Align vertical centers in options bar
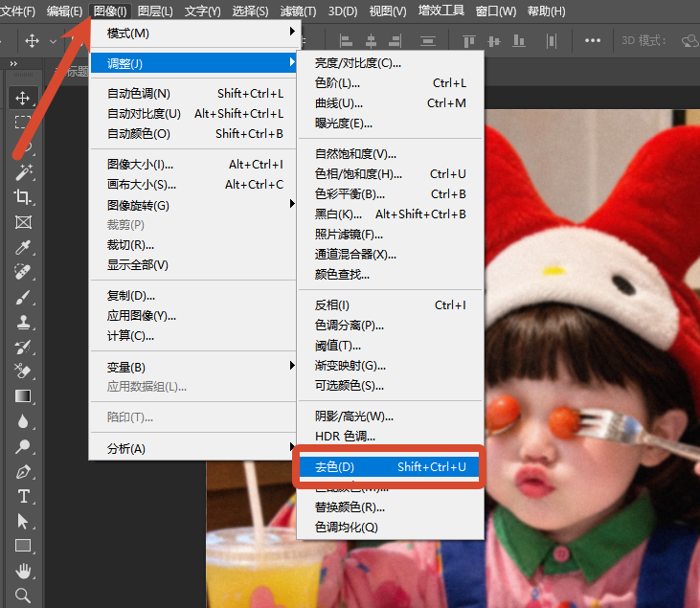Image resolution: width=700 pixels, height=608 pixels. (494, 41)
